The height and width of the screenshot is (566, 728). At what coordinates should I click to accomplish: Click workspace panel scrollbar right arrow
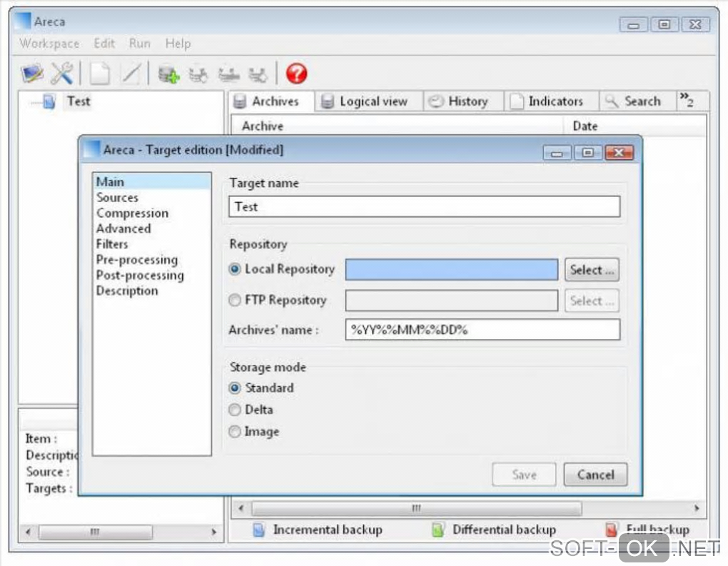tap(213, 532)
